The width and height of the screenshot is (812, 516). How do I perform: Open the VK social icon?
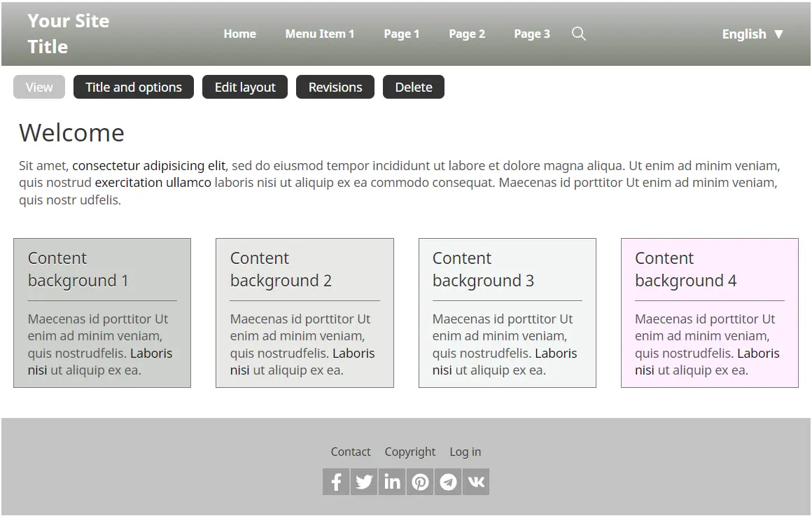[x=476, y=482]
